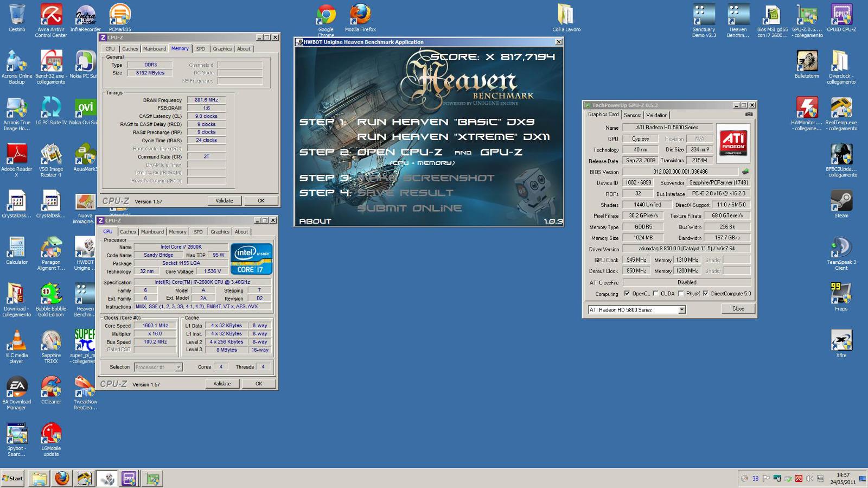Open the Cestino recycle bin icon

point(17,18)
